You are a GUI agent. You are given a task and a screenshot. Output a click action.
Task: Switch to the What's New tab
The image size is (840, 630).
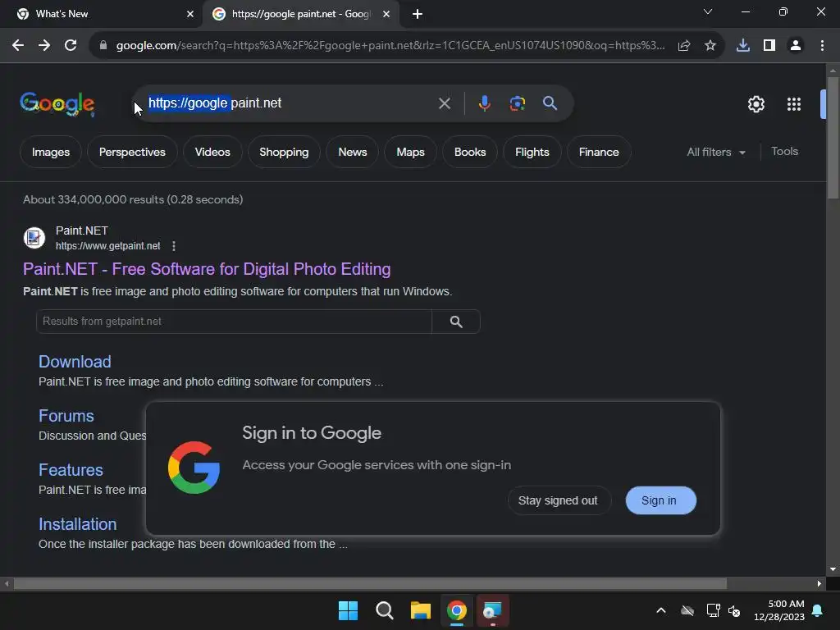click(102, 14)
